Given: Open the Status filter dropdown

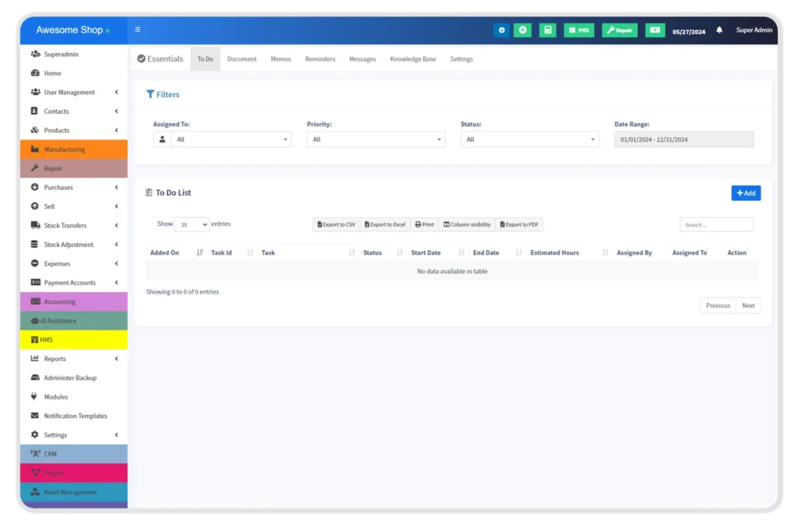Looking at the screenshot, I should [x=529, y=139].
